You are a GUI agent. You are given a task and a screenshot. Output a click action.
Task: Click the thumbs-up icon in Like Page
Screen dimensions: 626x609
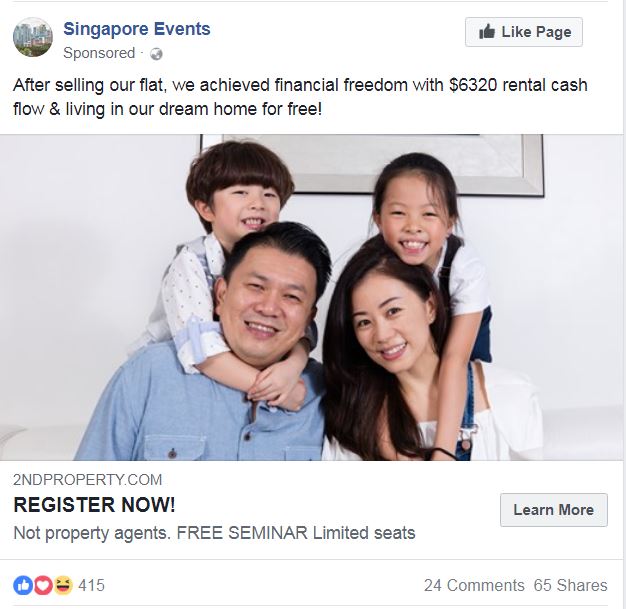[x=487, y=32]
